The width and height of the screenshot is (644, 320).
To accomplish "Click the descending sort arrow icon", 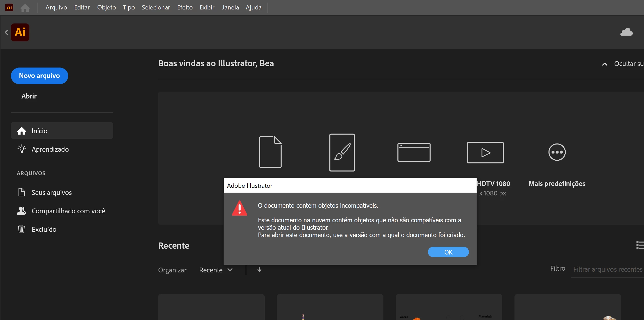I will pos(259,270).
